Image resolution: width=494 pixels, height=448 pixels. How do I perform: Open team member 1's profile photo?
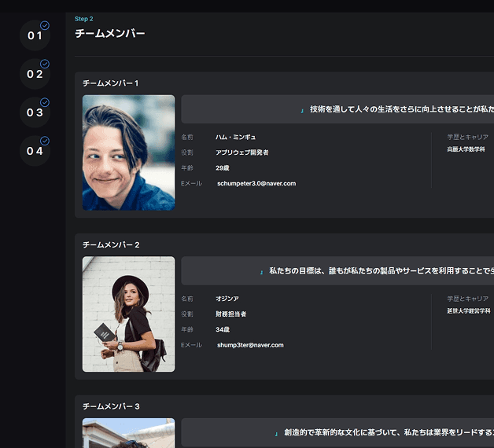128,152
